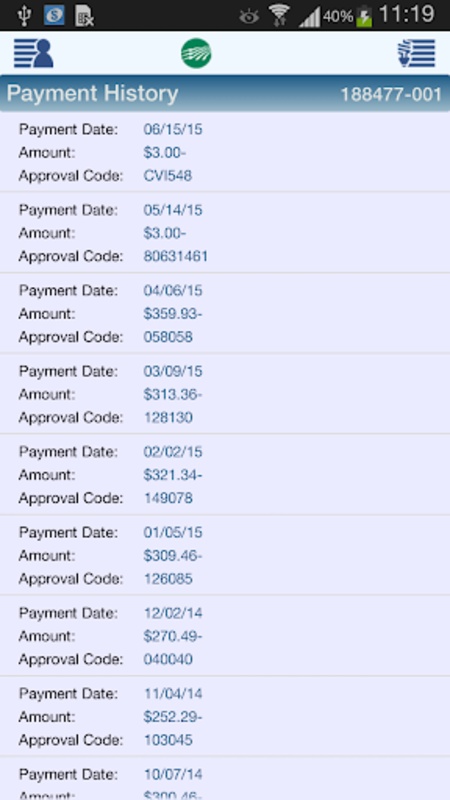
Task: Tap the 11/04/14 payment of $252.29
Action: pyautogui.click(x=225, y=716)
